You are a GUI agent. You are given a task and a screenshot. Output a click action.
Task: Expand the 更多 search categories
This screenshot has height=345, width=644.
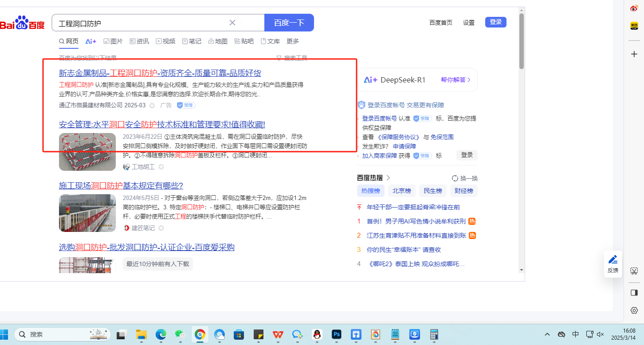[x=293, y=41]
